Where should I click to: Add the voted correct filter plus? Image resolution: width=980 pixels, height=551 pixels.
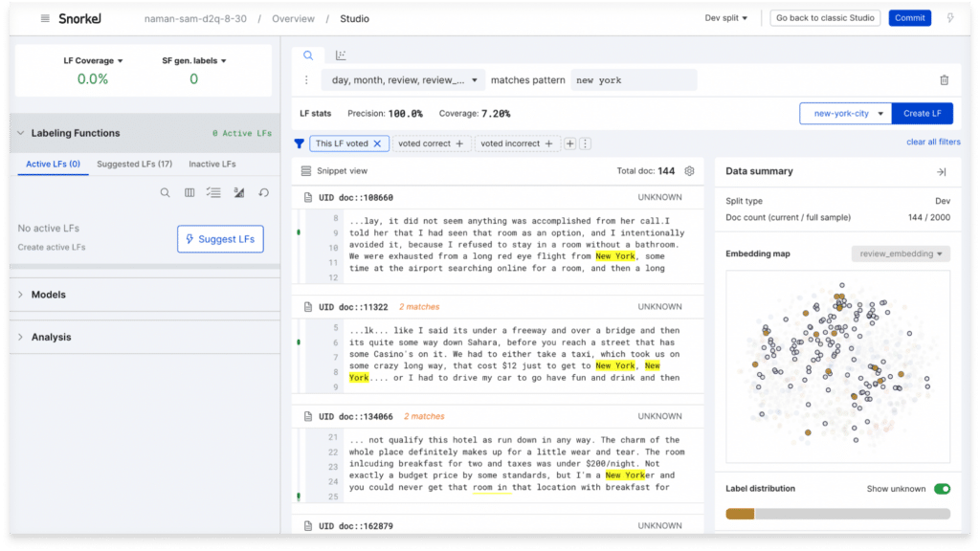459,143
